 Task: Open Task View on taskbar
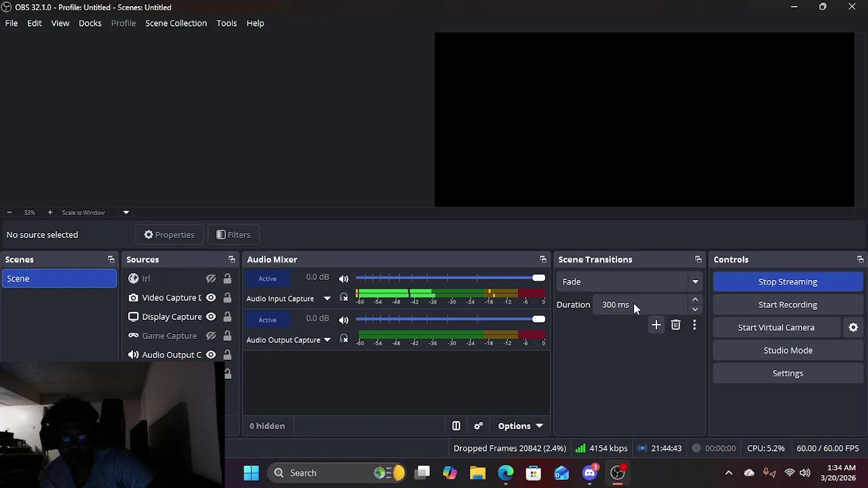[x=422, y=473]
